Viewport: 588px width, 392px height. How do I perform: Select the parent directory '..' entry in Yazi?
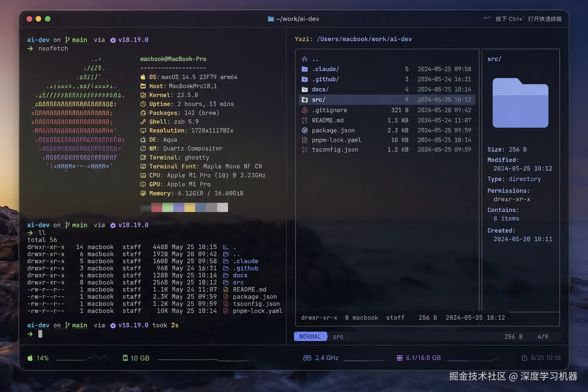[387, 59]
